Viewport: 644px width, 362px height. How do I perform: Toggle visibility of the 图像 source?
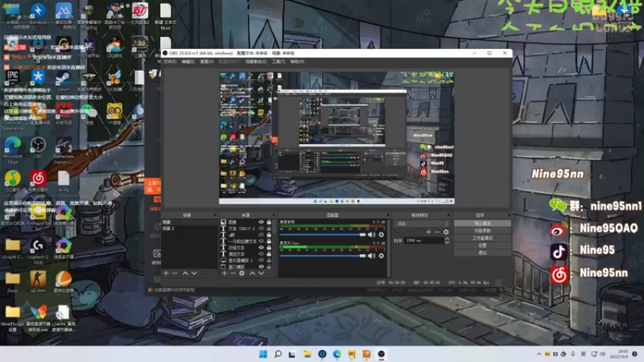pyautogui.click(x=261, y=222)
